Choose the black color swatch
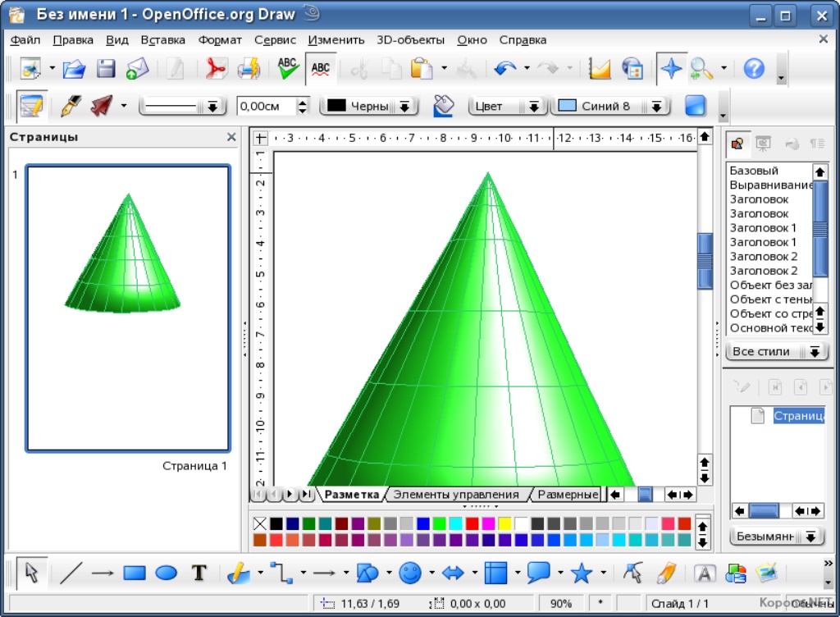The height and width of the screenshot is (617, 840). (276, 523)
